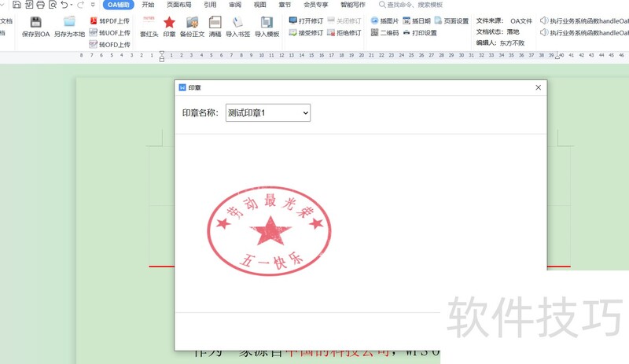Click the Redo arrow icon
The image size is (629, 364).
coord(81,5)
